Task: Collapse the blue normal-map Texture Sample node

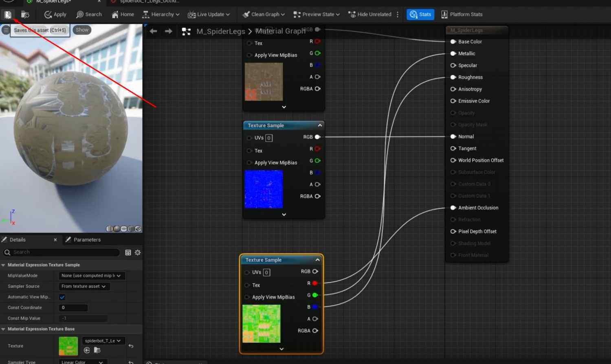Action: pos(320,125)
